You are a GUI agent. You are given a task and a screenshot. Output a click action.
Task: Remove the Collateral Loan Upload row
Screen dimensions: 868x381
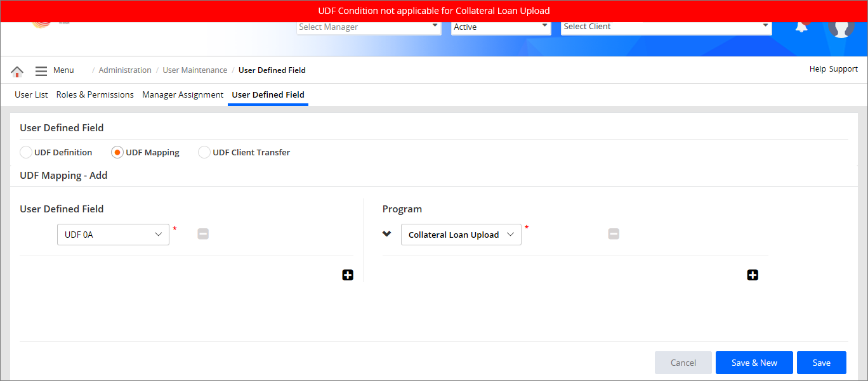pyautogui.click(x=614, y=234)
